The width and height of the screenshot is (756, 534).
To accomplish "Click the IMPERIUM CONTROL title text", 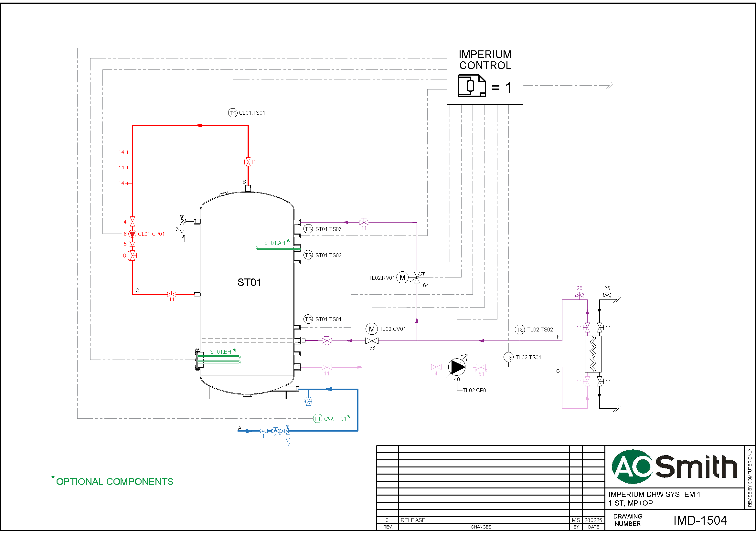I will (x=485, y=59).
